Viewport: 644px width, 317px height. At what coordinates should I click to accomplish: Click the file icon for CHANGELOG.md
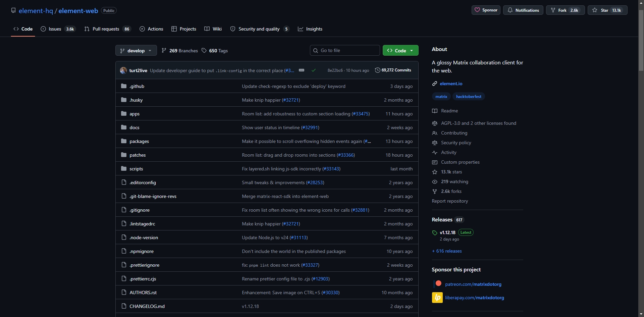pos(124,306)
